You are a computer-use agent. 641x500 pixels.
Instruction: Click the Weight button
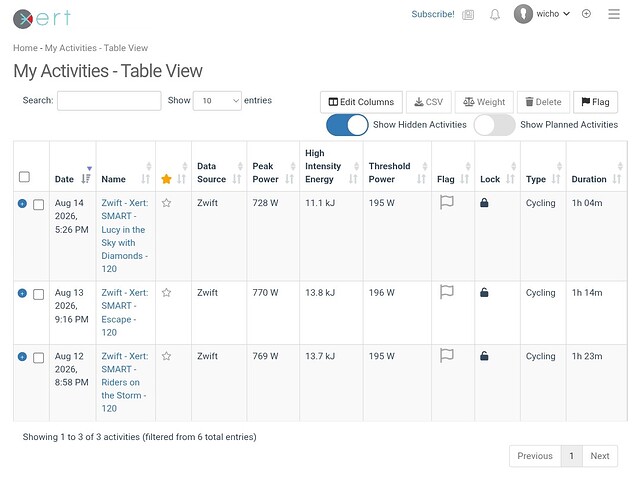484,102
